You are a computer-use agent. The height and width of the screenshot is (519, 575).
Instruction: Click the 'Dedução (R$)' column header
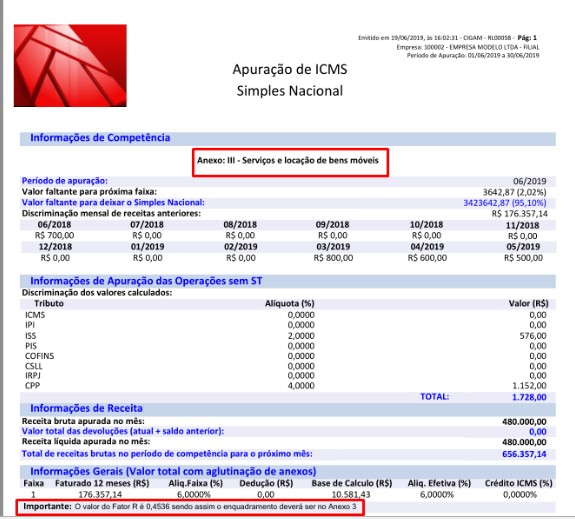[266, 483]
